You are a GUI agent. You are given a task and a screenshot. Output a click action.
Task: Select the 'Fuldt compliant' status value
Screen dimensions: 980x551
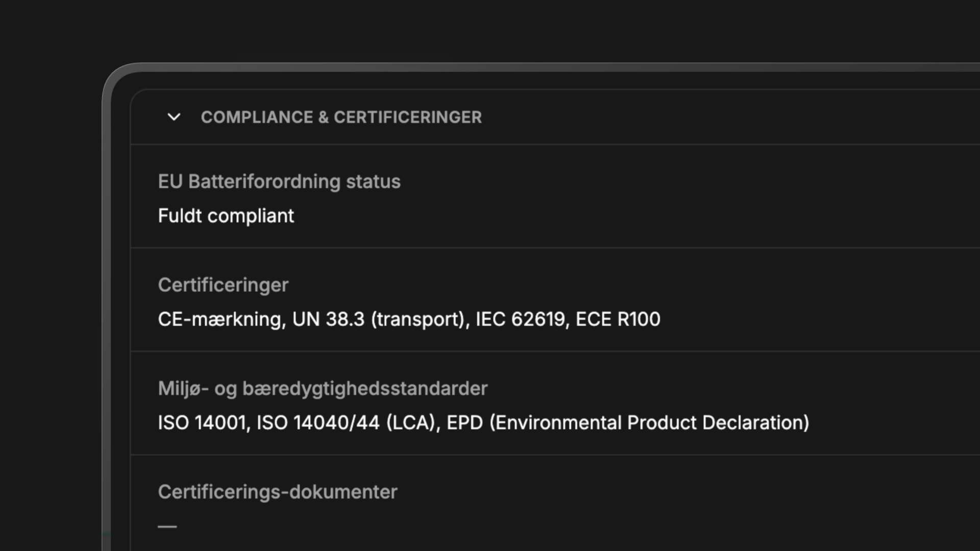point(226,216)
